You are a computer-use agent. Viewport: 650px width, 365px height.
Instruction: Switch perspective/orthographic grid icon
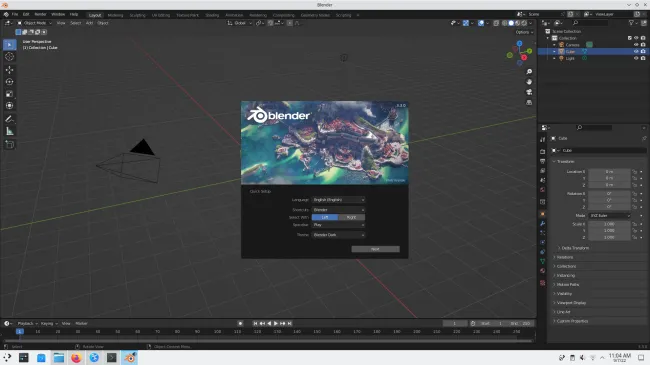(529, 102)
